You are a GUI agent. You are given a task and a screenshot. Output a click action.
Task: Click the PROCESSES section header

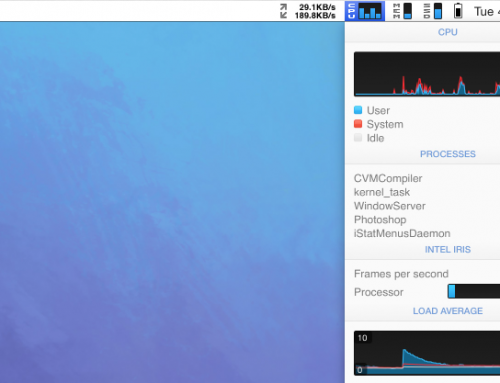pos(448,154)
